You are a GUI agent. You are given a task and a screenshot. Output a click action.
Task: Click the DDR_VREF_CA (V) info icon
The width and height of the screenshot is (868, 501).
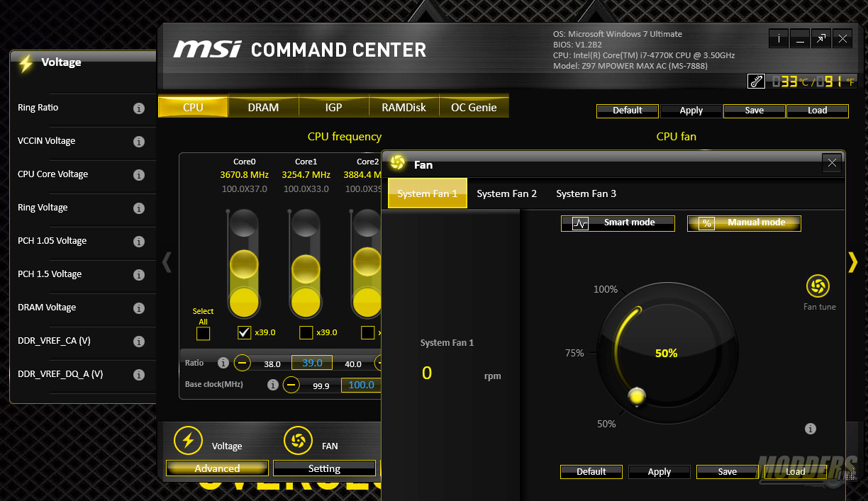[x=139, y=342]
